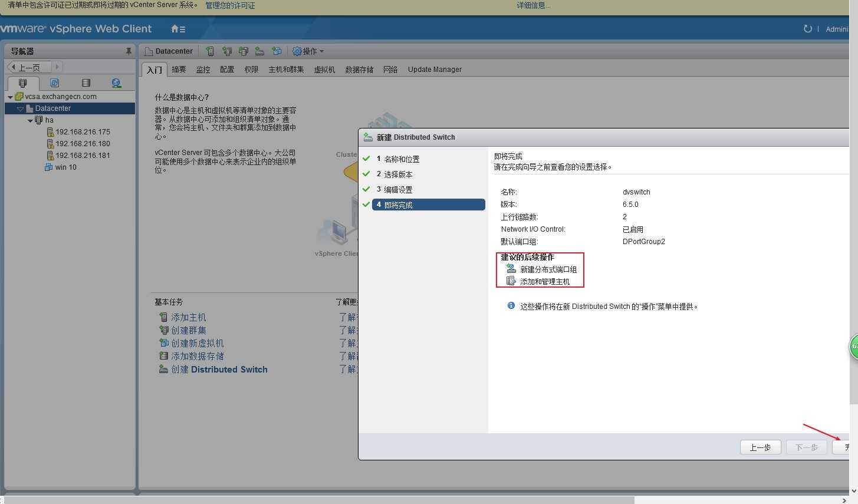The image size is (858, 504).
Task: Select host 192.168.216.180 in tree
Action: tap(83, 144)
